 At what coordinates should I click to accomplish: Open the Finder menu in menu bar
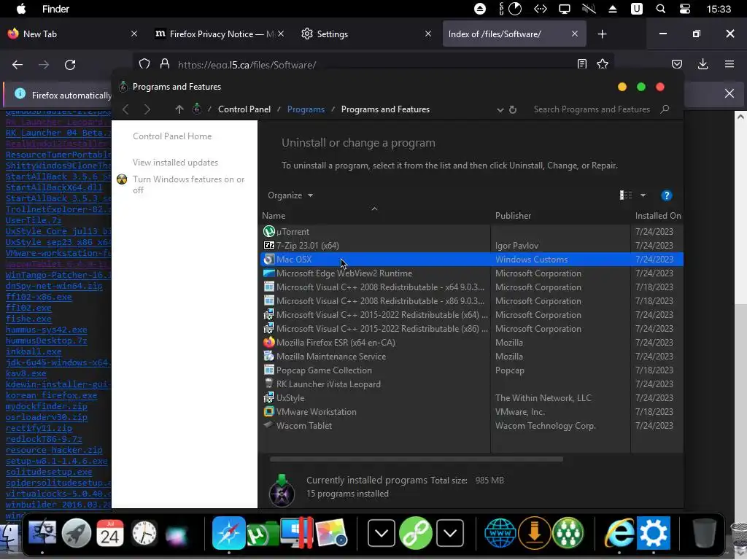(x=55, y=9)
